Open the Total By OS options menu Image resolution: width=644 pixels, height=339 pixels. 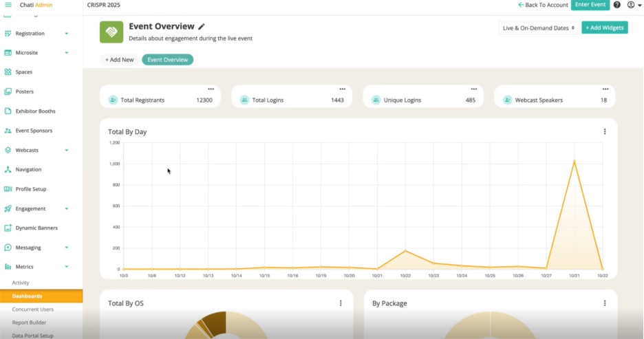pos(341,303)
